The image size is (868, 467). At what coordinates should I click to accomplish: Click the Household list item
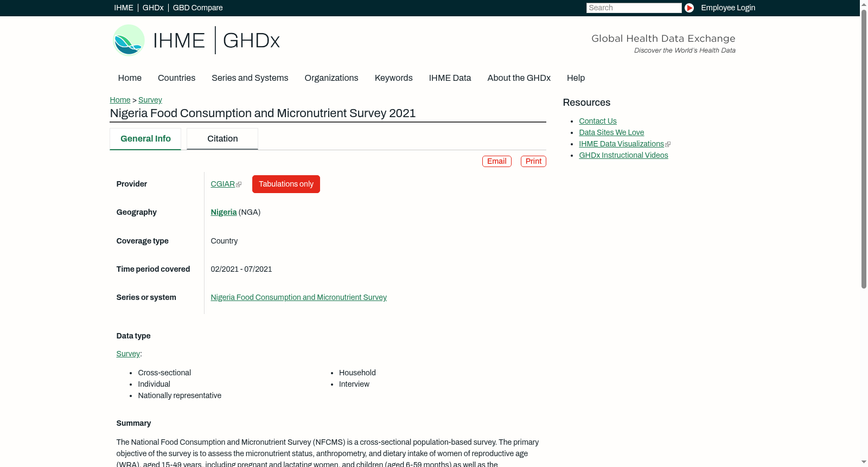(x=358, y=373)
